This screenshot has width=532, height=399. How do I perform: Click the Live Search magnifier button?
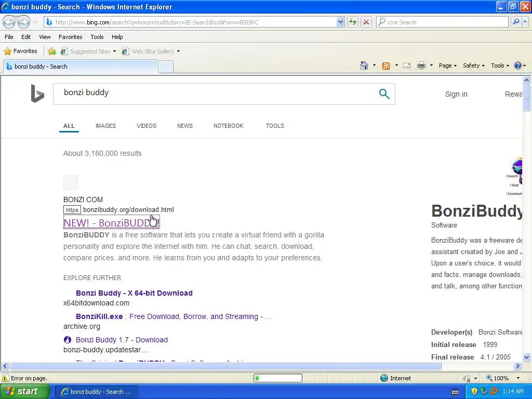pos(516,22)
